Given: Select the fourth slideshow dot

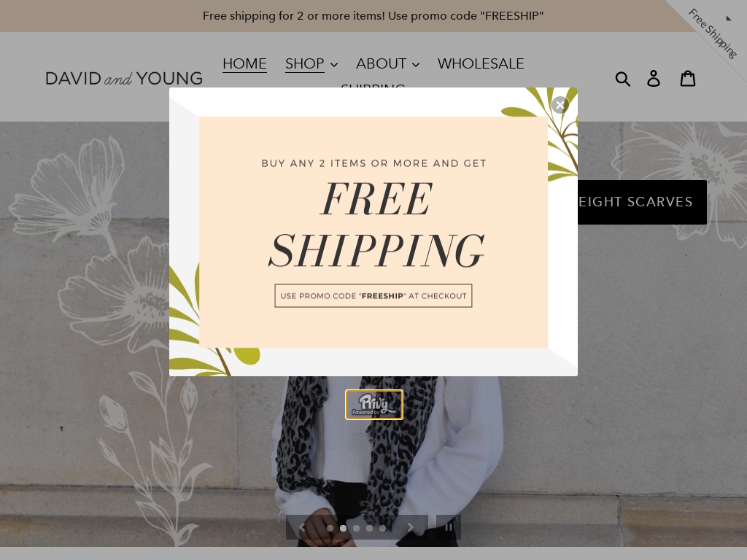Looking at the screenshot, I should tap(369, 528).
